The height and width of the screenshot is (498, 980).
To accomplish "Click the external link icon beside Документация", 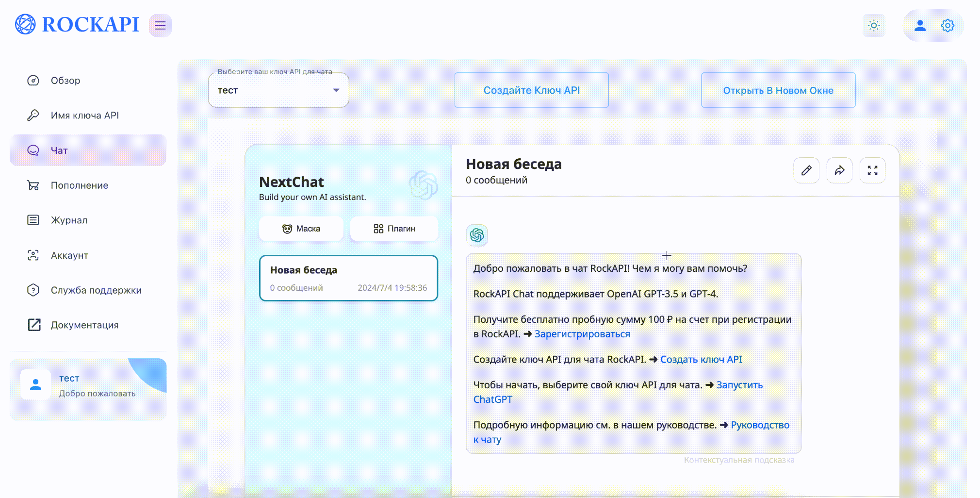I will 34,325.
